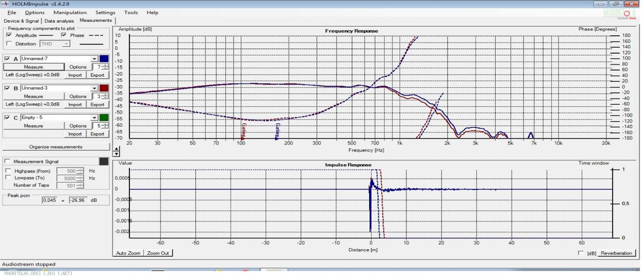Open the Unnamed-3 measurement name dropdown
644x277 pixels.
tap(59, 88)
